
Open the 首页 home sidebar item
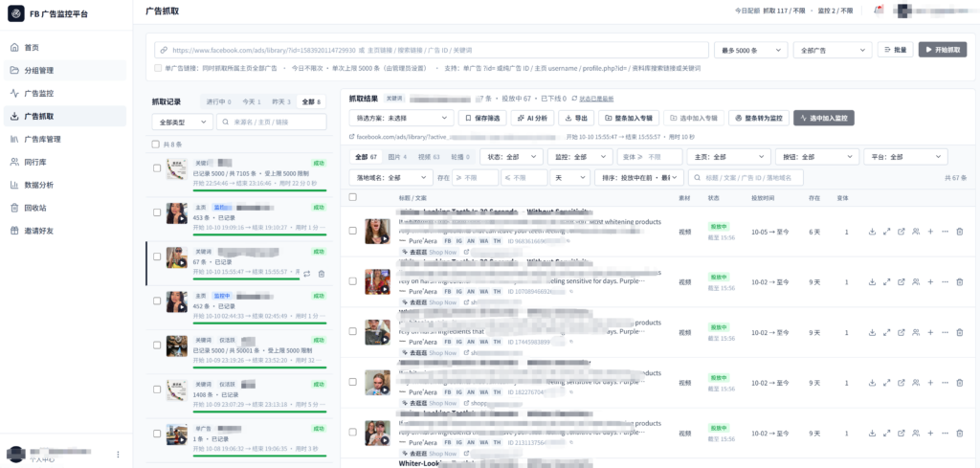pyautogui.click(x=66, y=48)
